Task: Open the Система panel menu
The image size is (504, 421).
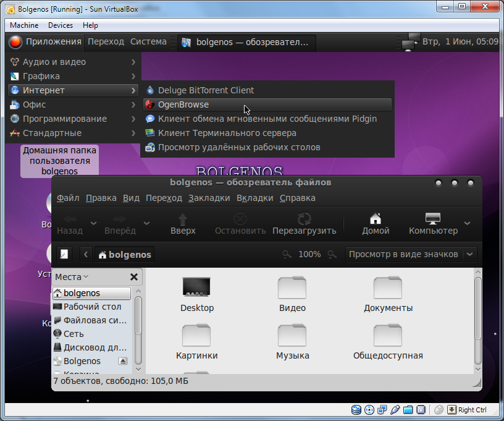Action: coord(148,42)
